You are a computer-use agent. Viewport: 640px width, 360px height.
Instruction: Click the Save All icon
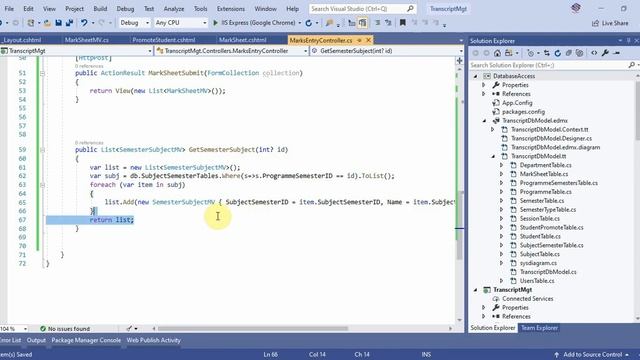[x=69, y=23]
